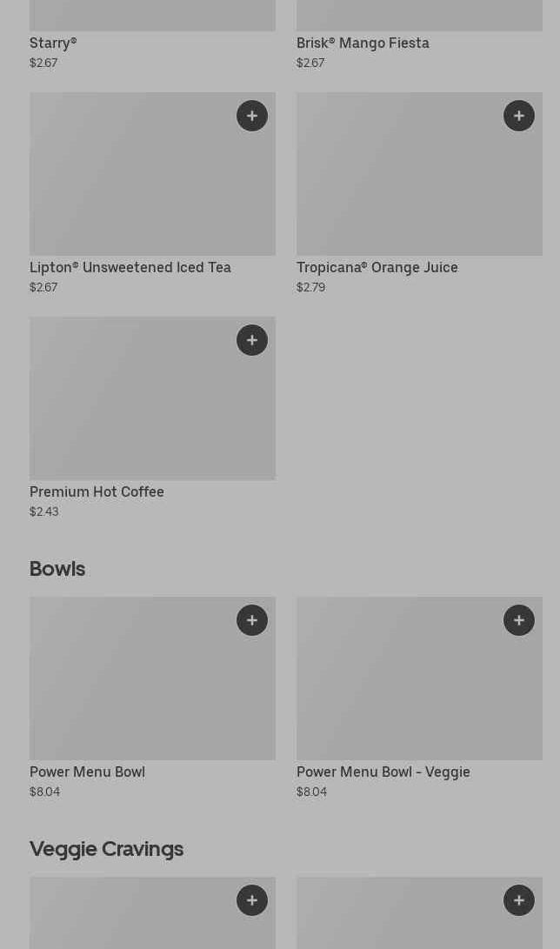Select Tropicana Orange Juice title text

tap(377, 268)
